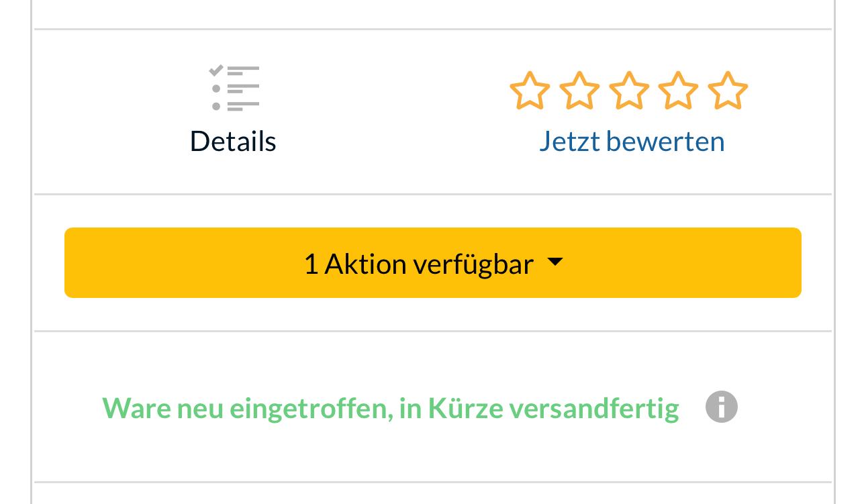Set rating to three stars

(x=629, y=91)
